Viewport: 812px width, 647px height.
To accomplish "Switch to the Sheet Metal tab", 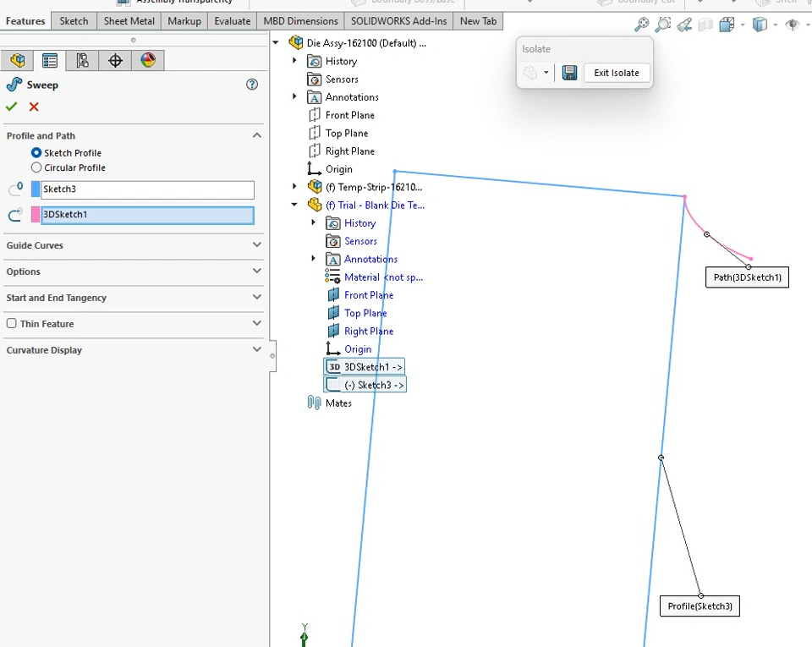I will point(129,21).
